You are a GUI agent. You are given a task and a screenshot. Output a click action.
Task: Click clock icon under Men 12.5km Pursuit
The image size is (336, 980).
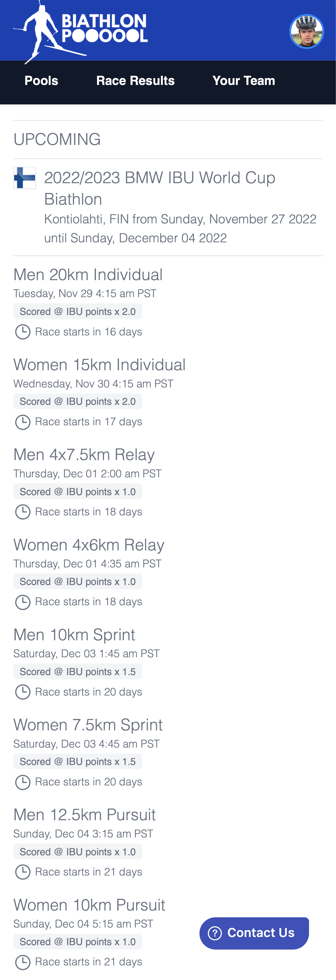[x=23, y=872]
